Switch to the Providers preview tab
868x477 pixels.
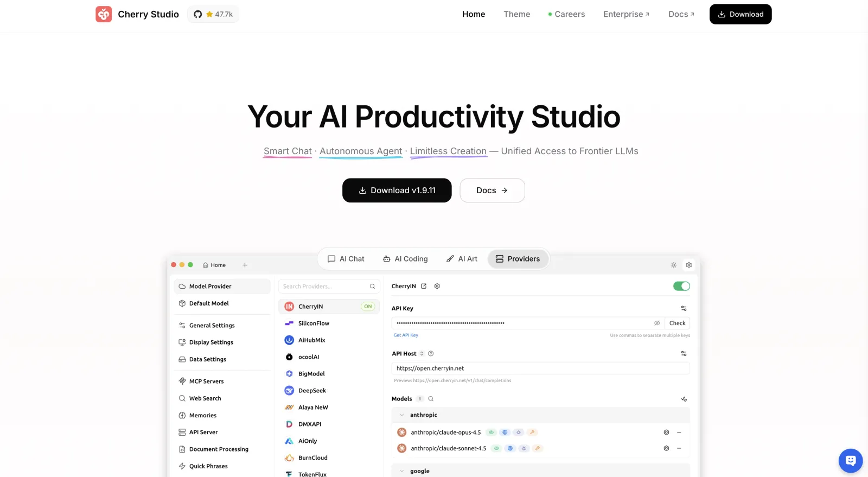tap(518, 259)
